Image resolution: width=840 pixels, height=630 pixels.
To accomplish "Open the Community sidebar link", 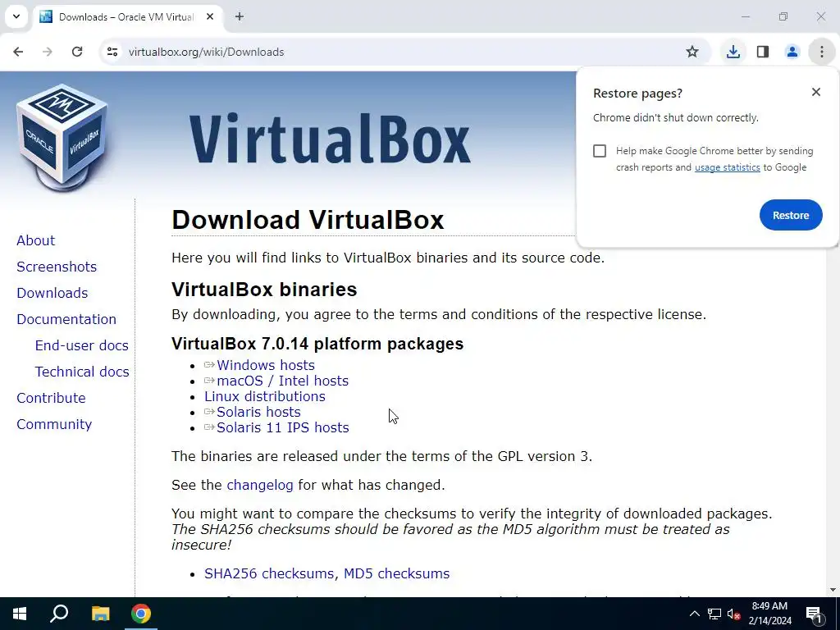I will point(54,424).
